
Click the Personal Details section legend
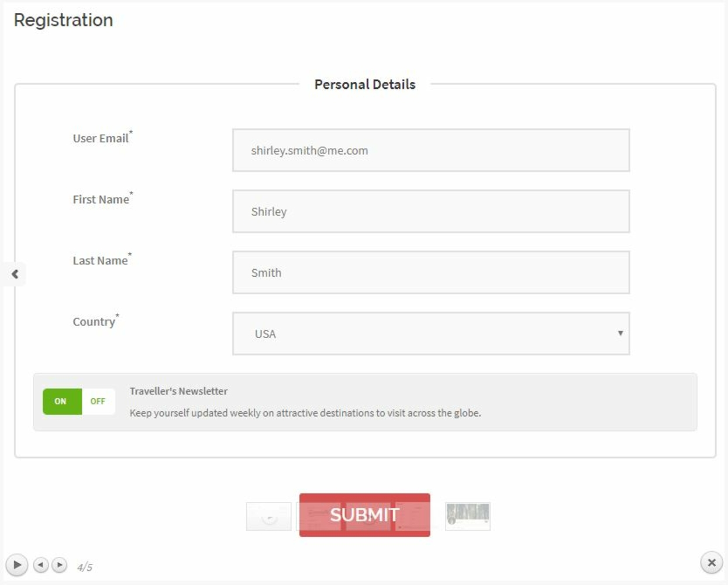(365, 84)
